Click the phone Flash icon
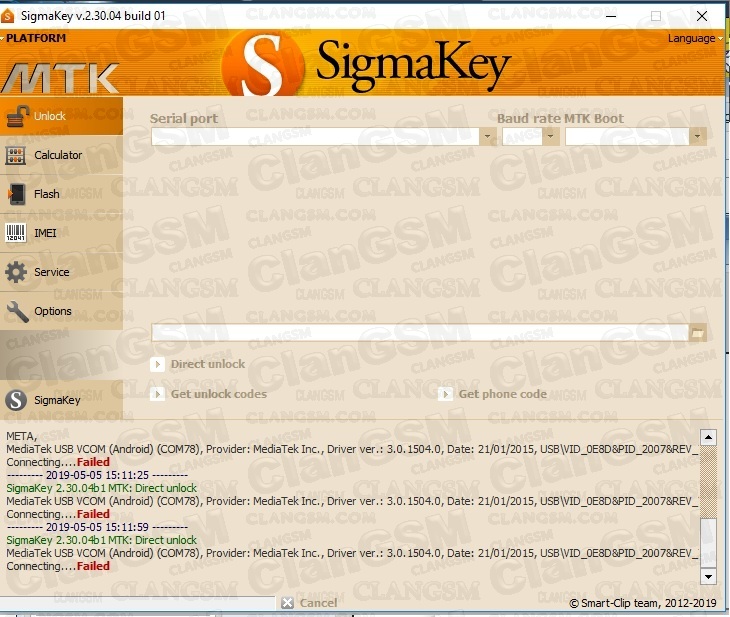The image size is (730, 617). click(x=17, y=194)
